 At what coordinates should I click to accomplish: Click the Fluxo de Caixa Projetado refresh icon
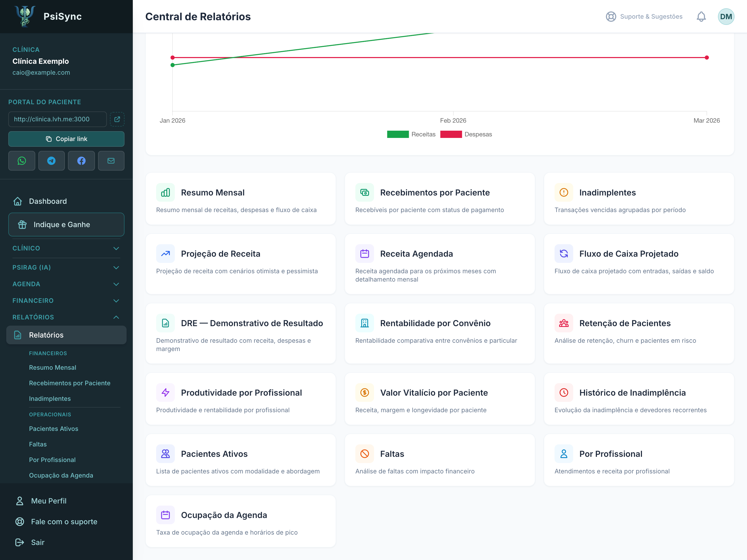[564, 254]
